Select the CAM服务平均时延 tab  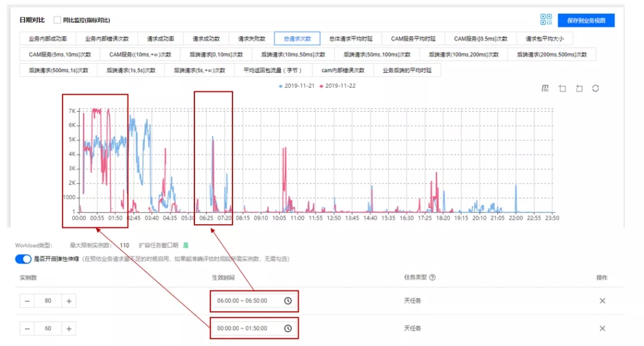413,39
